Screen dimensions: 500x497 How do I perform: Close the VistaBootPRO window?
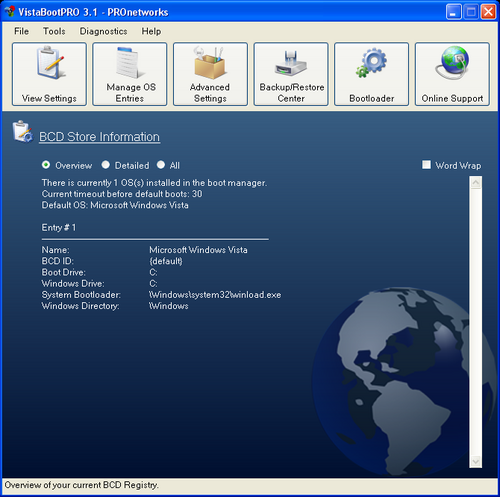[488, 12]
